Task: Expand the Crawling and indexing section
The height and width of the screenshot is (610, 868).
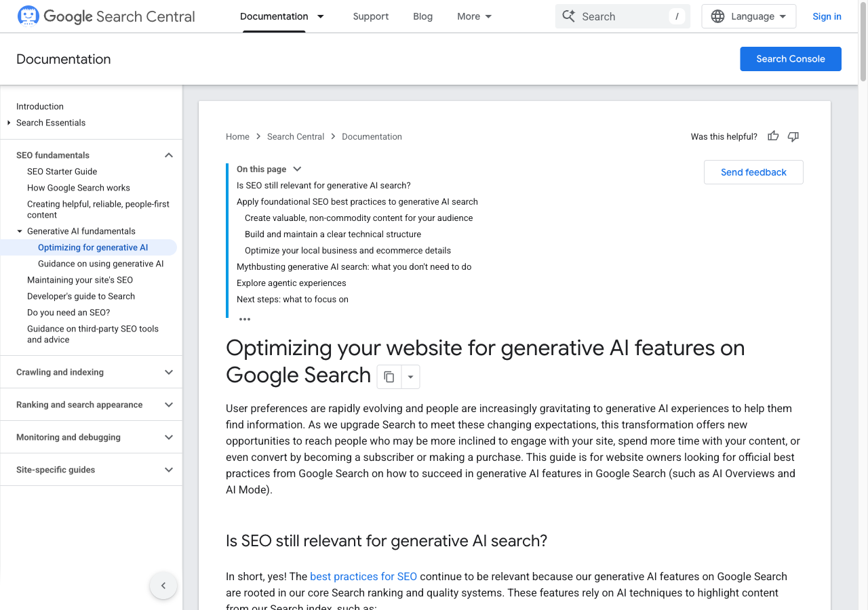Action: coord(169,372)
